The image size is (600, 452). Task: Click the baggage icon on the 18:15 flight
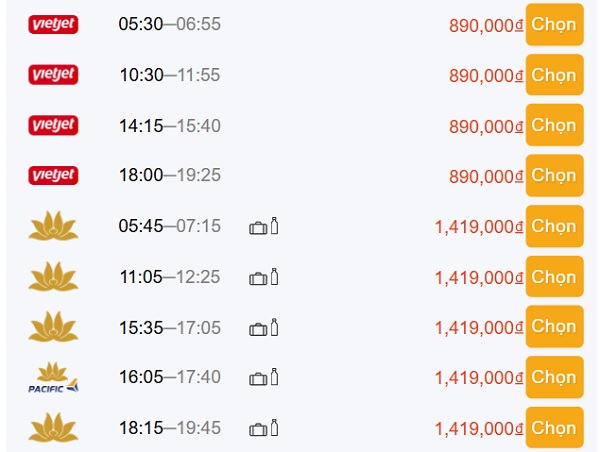258,429
